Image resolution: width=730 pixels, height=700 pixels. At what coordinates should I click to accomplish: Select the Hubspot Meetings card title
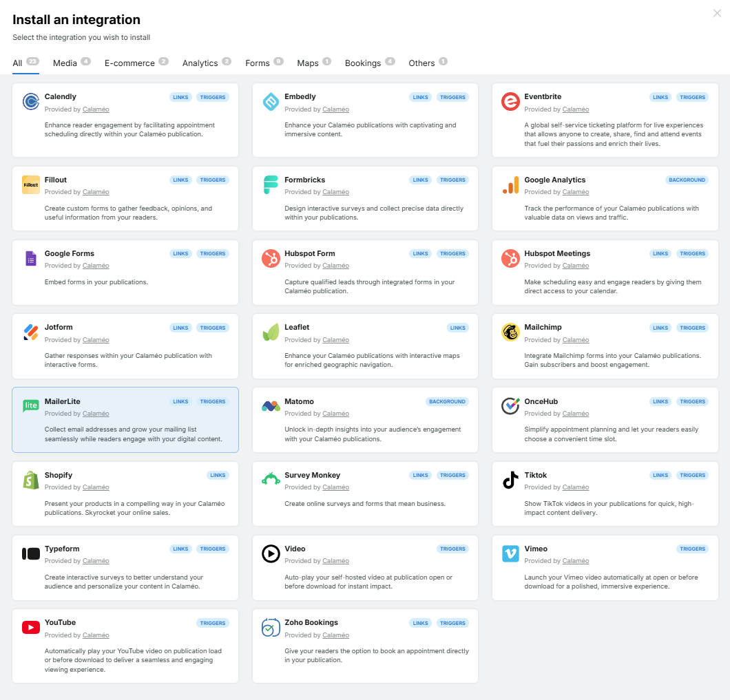click(557, 254)
